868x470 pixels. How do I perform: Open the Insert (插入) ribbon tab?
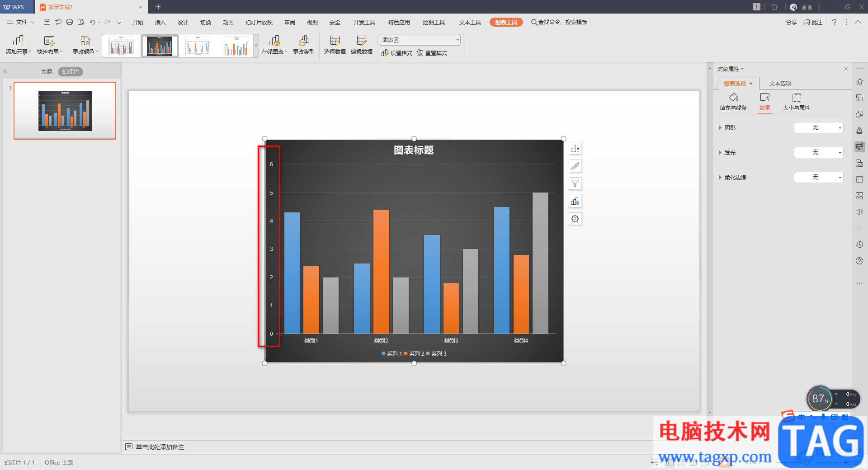[160, 22]
